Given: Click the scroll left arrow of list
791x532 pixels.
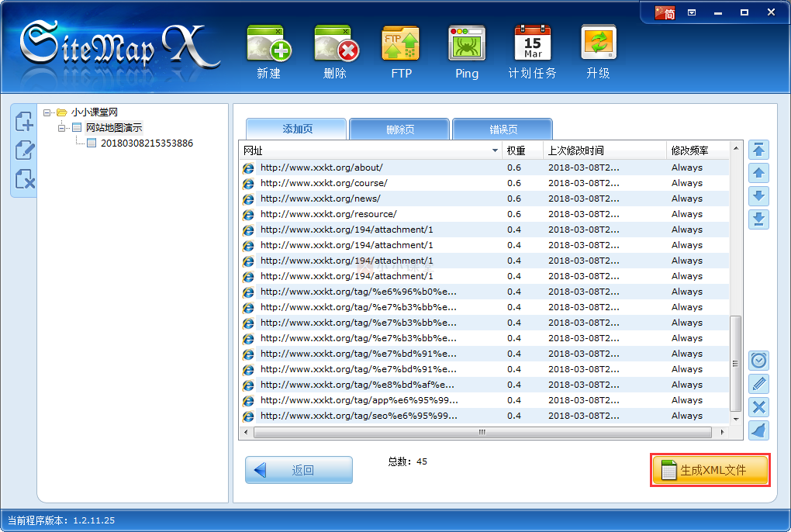Looking at the screenshot, I should click(x=246, y=432).
